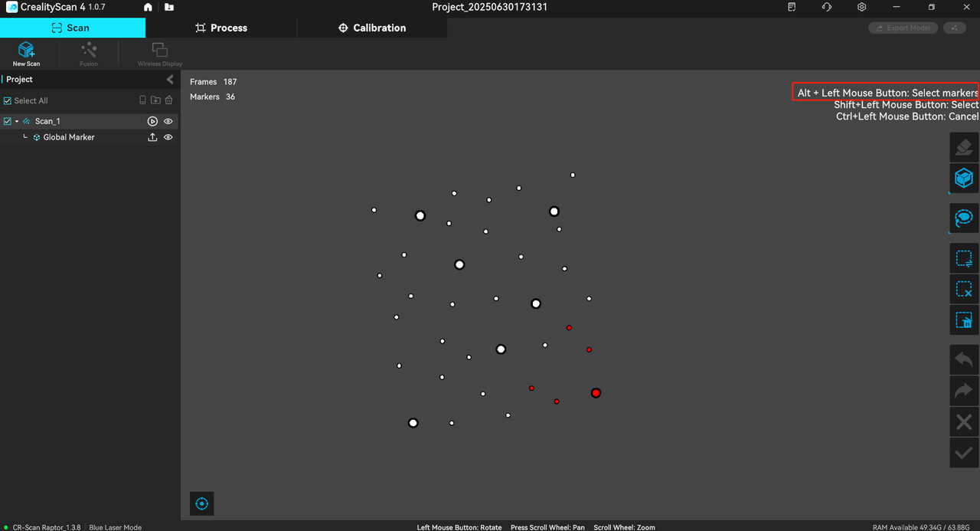Click the deselect tool with X

click(964, 290)
